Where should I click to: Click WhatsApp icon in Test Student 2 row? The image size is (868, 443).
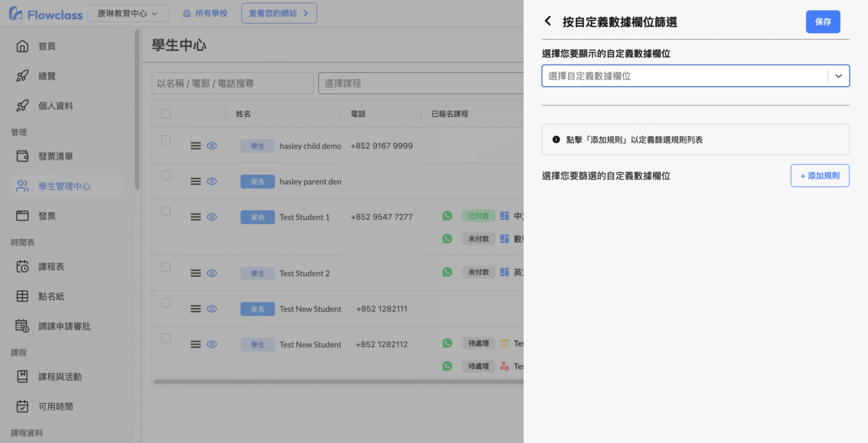pos(447,272)
